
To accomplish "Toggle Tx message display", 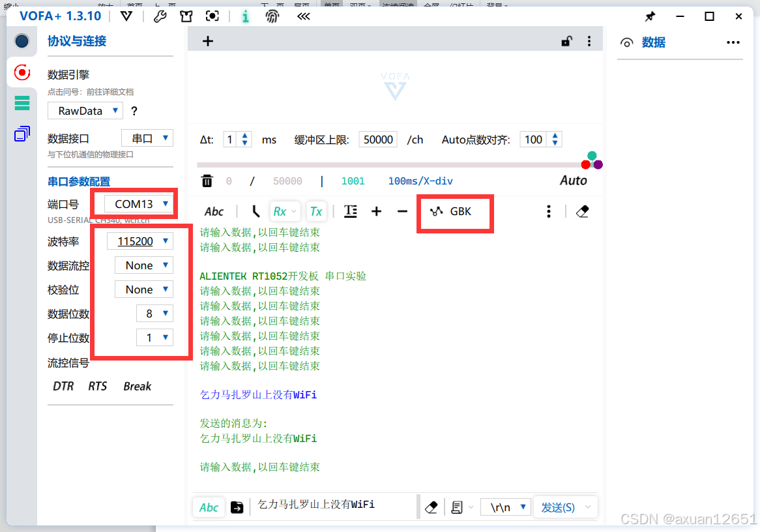I will point(316,211).
